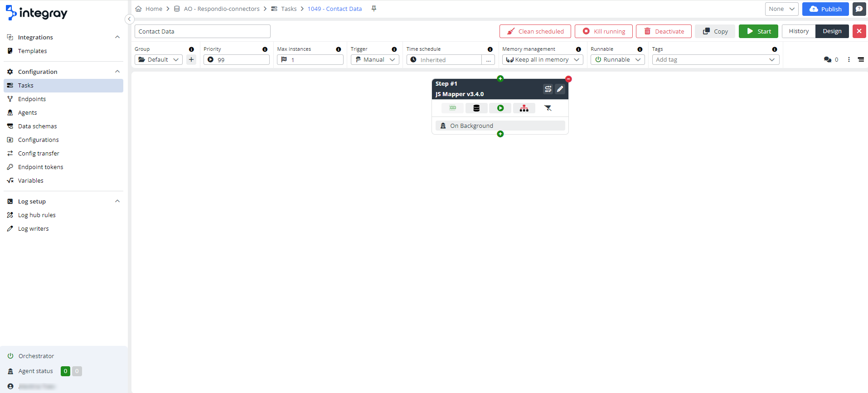Pin the task with the breadcrumb pin icon
Screen dimensions: 868x393
[x=374, y=9]
